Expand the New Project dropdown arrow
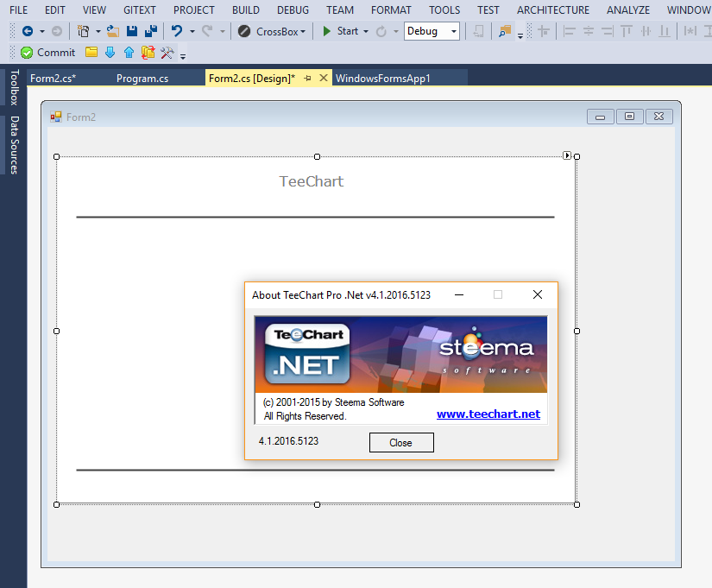Viewport: 712px width, 588px height. (98, 31)
